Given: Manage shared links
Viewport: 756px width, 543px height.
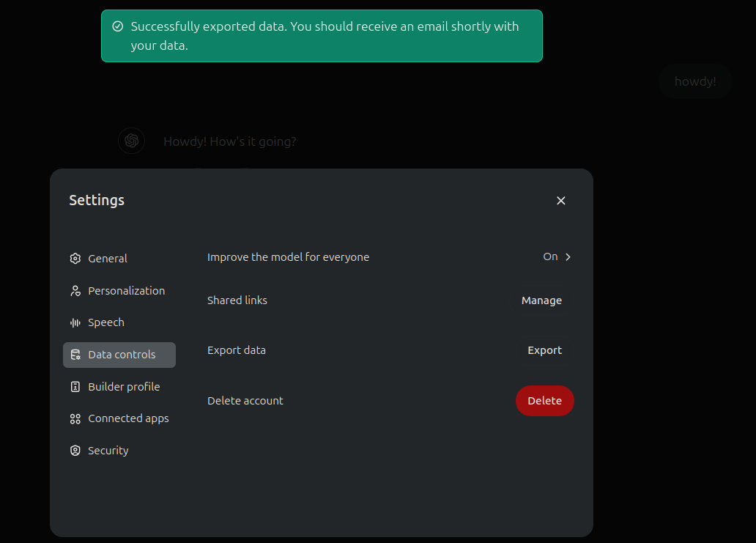Looking at the screenshot, I should (x=541, y=300).
